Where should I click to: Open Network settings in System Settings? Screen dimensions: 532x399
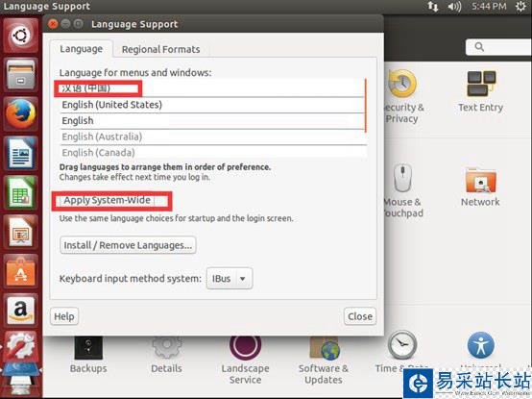480,187
